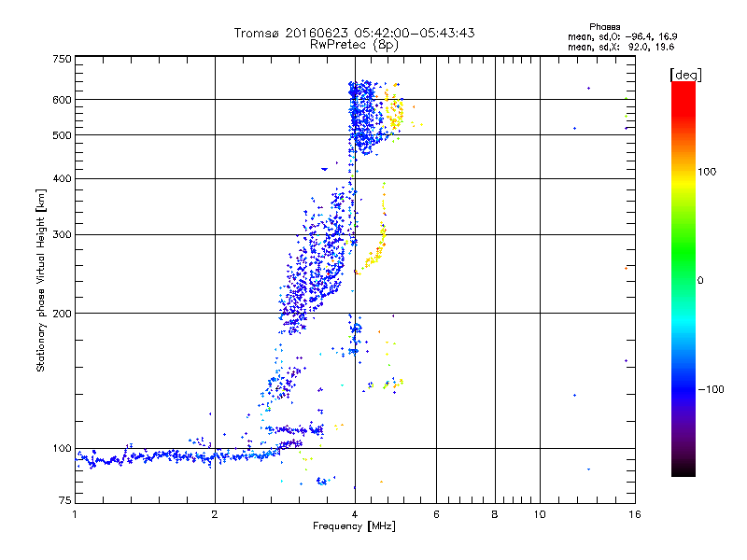Image resolution: width=747 pixels, height=560 pixels.
Task: Click the y-axis '100' height tick label
Action: [x=62, y=449]
